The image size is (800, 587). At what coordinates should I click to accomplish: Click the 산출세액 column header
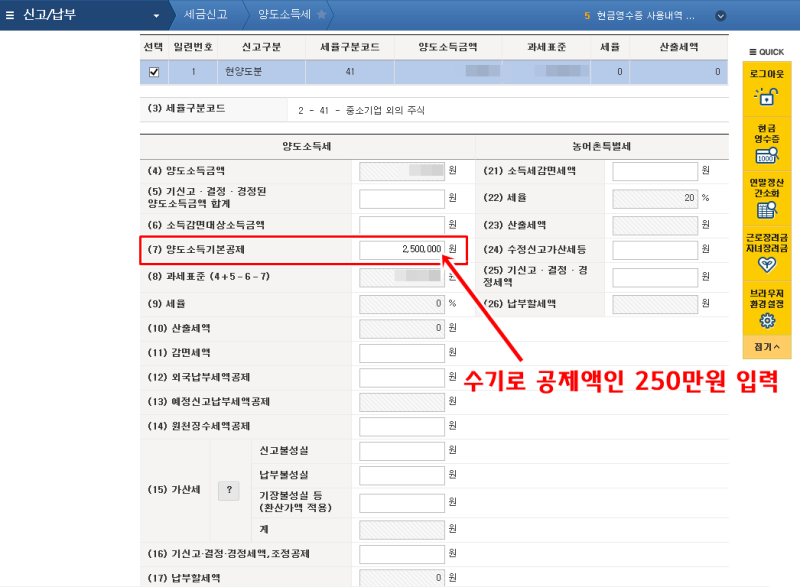pyautogui.click(x=679, y=47)
